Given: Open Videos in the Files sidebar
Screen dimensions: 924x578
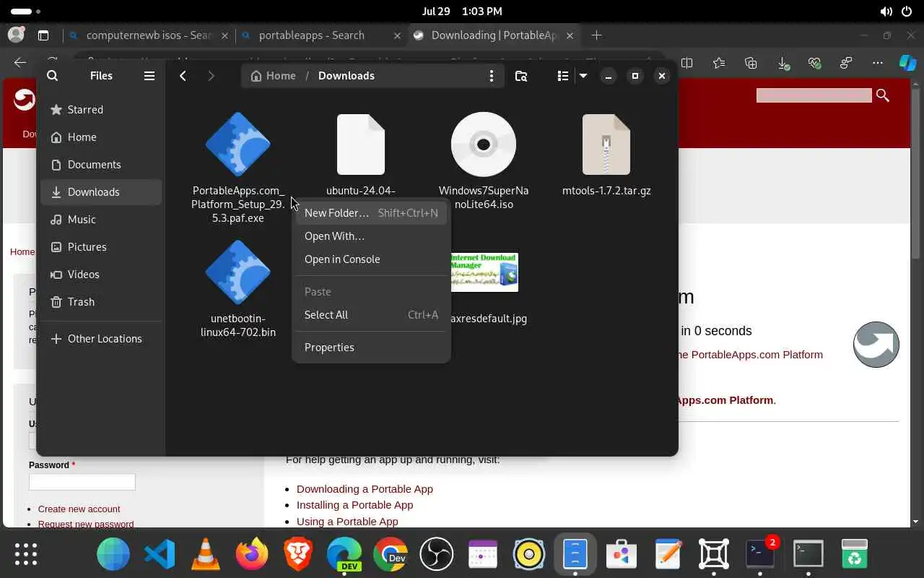Looking at the screenshot, I should 101,275.
